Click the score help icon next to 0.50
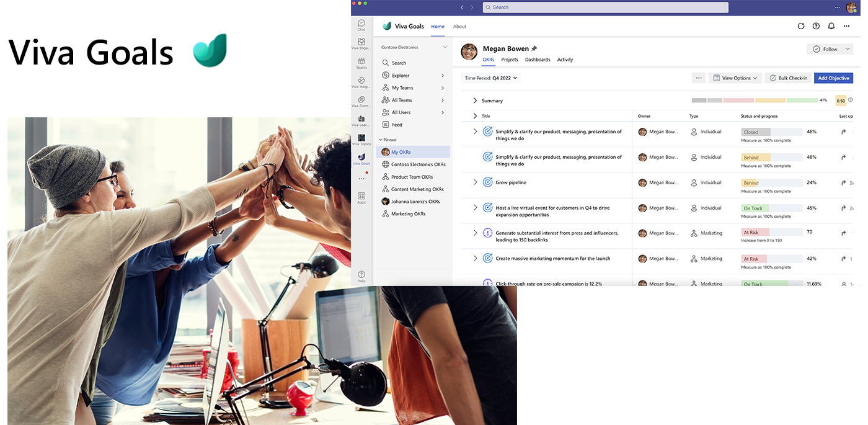This screenshot has width=868, height=425. pos(851,100)
